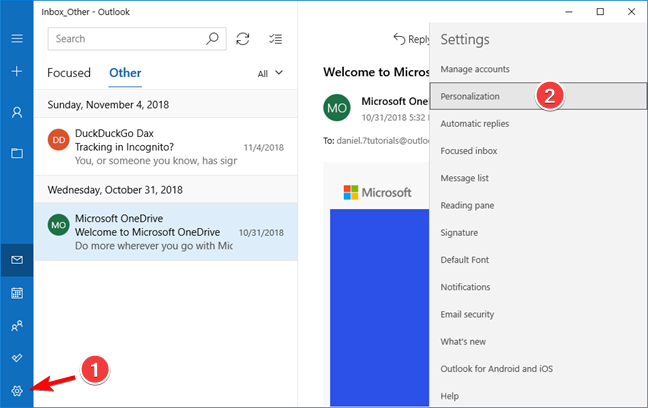Viewport: 648px width, 408px height.
Task: Open Focused inbox settings
Action: 538,151
